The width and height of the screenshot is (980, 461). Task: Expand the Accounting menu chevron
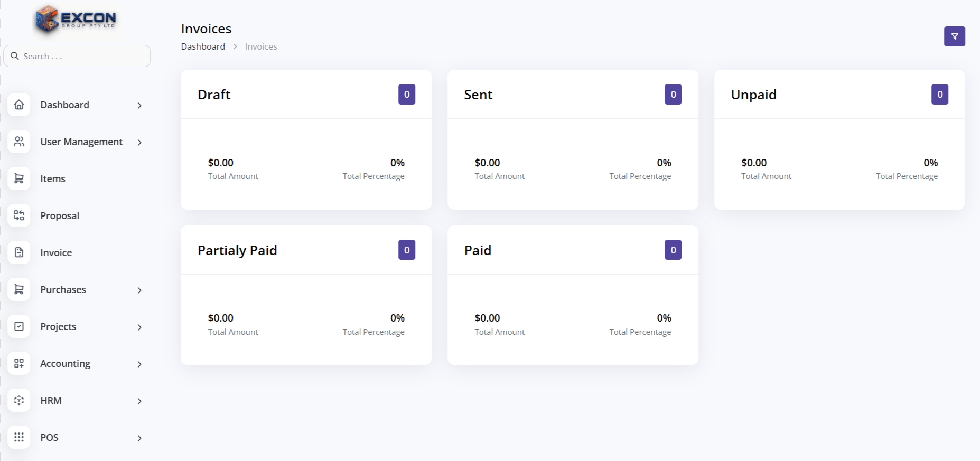(x=139, y=364)
